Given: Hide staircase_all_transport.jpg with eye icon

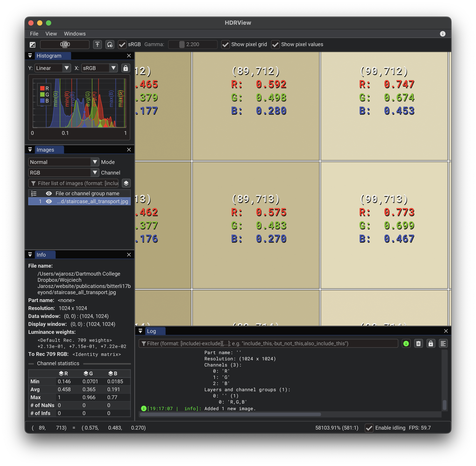Looking at the screenshot, I should (x=49, y=201).
